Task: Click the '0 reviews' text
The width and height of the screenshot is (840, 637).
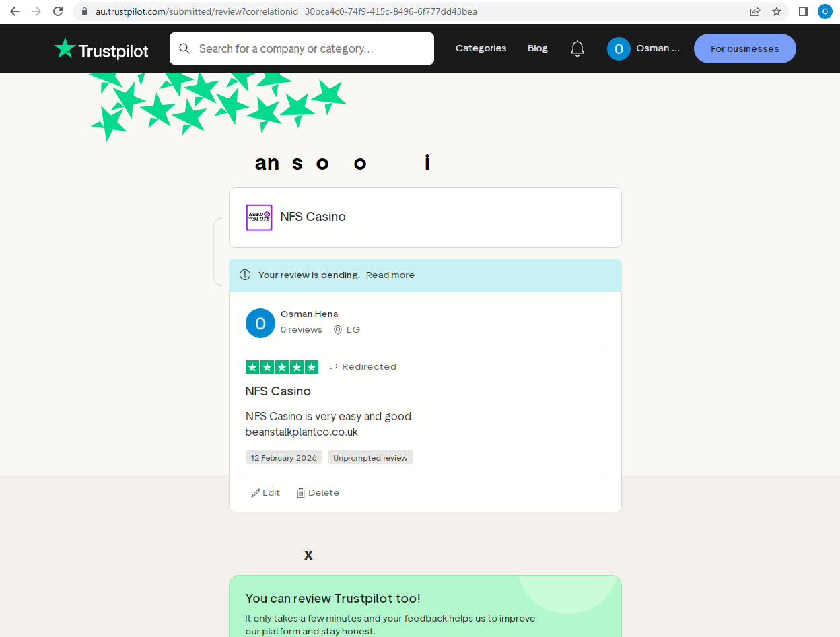Action: (302, 330)
